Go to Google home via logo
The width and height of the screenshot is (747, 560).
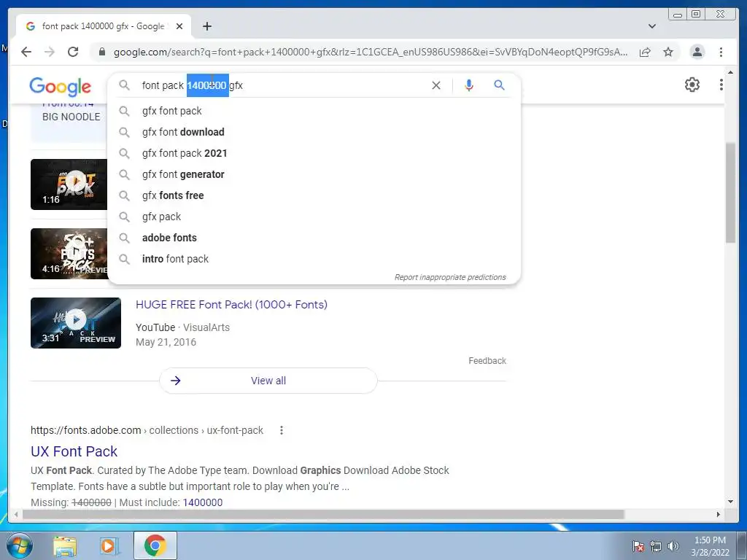click(x=60, y=87)
